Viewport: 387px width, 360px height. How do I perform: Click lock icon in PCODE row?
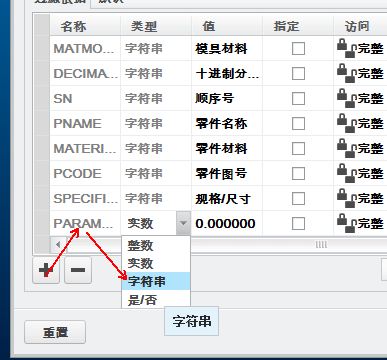tap(347, 173)
